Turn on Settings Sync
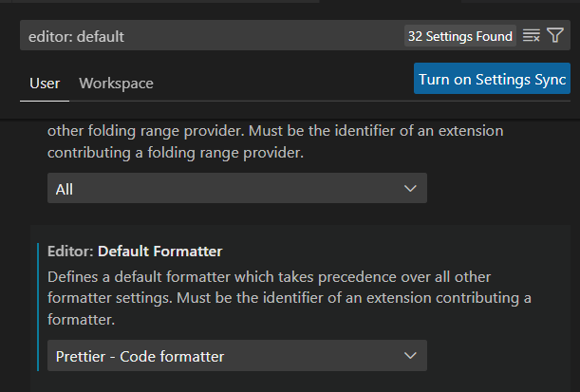Screen dimensions: 580x392 coord(492,79)
